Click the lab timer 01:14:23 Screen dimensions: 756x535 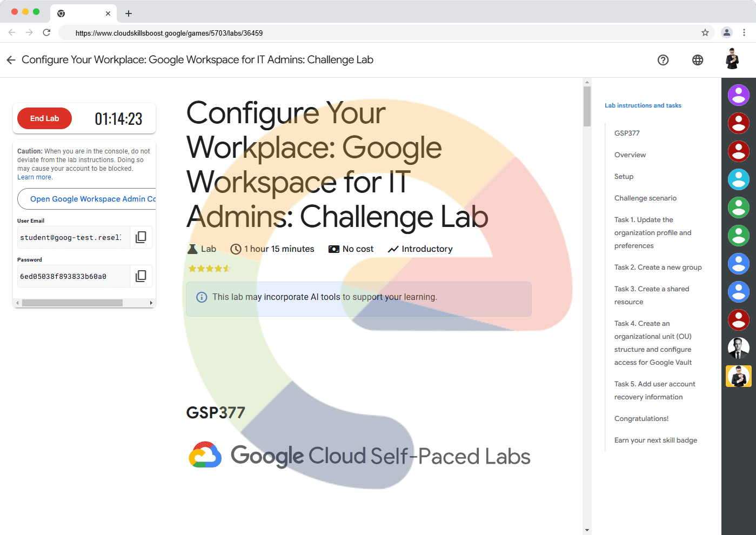point(118,119)
